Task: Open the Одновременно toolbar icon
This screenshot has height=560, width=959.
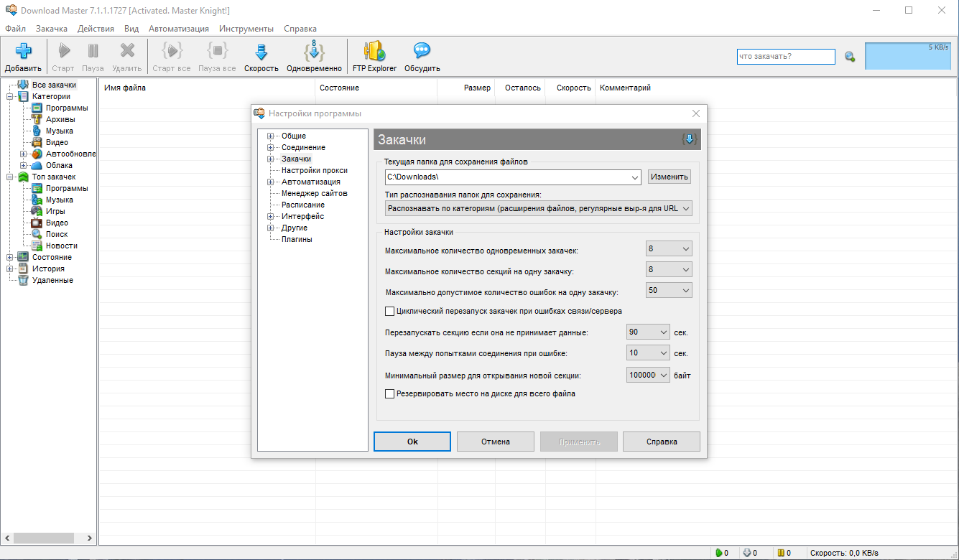Action: point(314,51)
